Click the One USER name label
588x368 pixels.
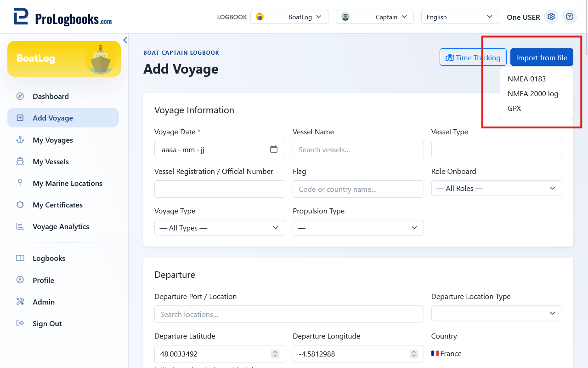[523, 17]
